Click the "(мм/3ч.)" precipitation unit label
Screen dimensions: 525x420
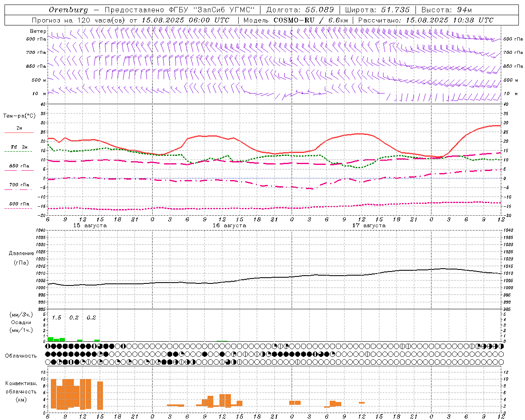pos(21,315)
